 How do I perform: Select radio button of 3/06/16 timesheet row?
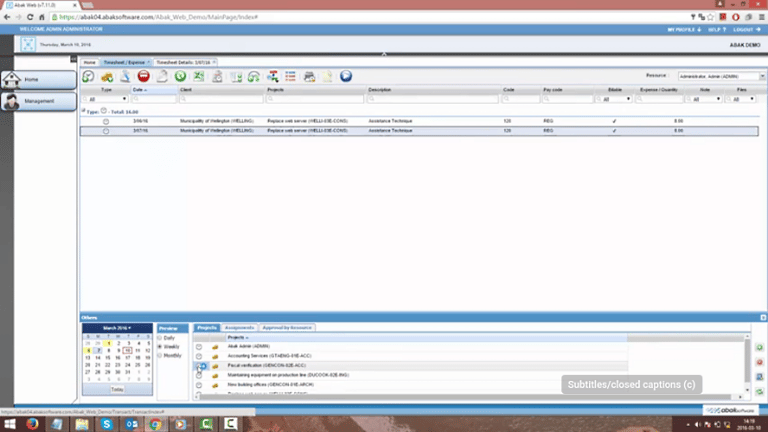click(106, 121)
